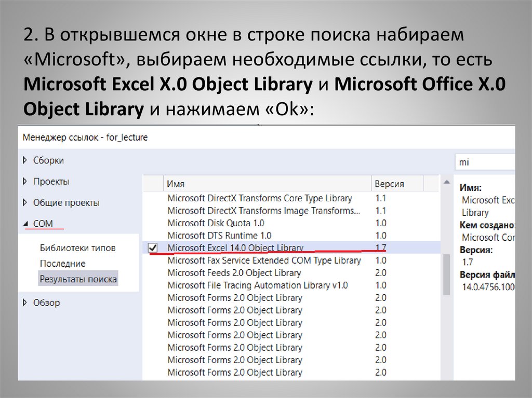Select Microsoft DTS Runtime 1.0 row

(291, 235)
